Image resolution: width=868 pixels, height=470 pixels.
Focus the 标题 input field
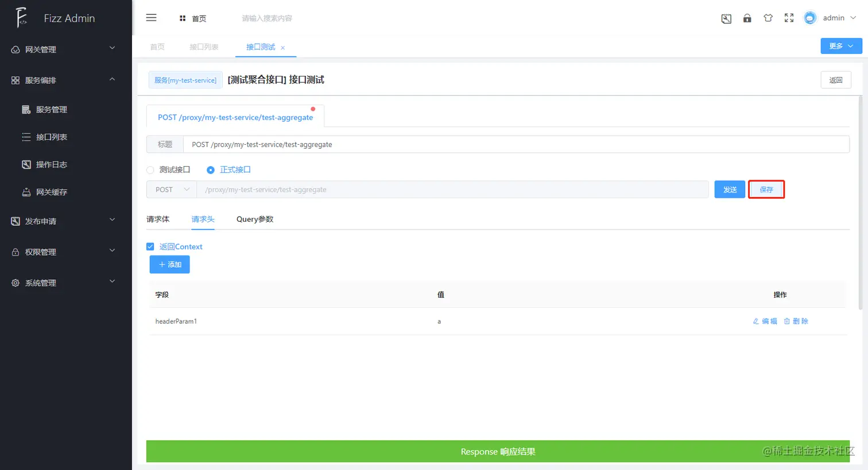[516, 144]
